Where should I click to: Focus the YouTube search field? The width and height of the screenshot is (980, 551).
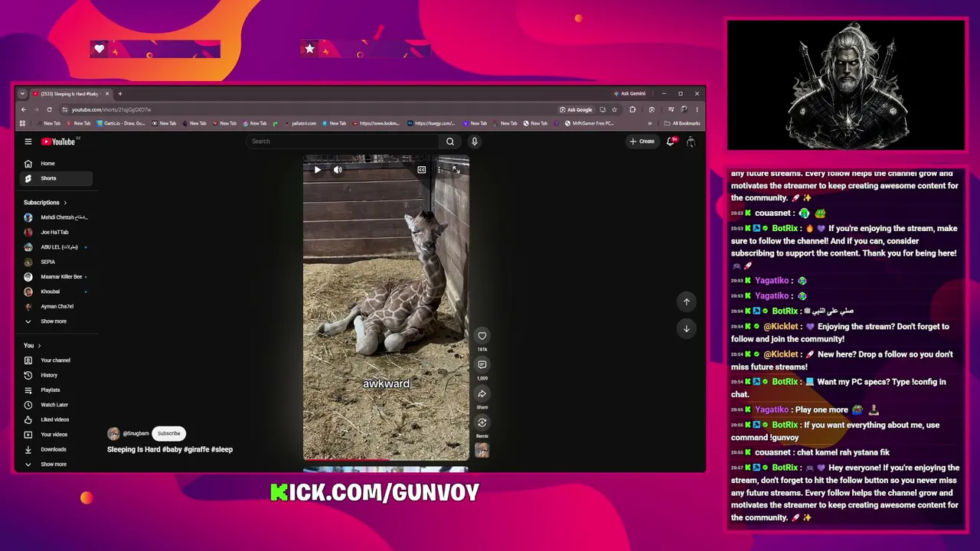tap(343, 142)
